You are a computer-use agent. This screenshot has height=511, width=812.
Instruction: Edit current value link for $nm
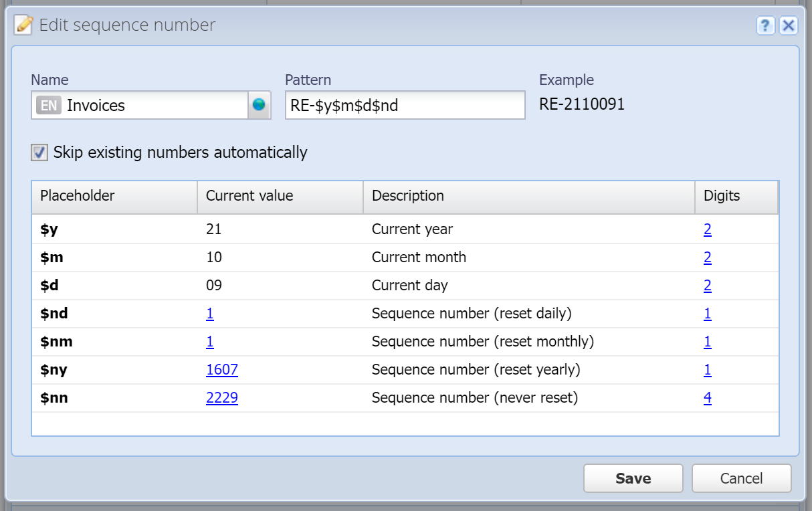pos(210,341)
